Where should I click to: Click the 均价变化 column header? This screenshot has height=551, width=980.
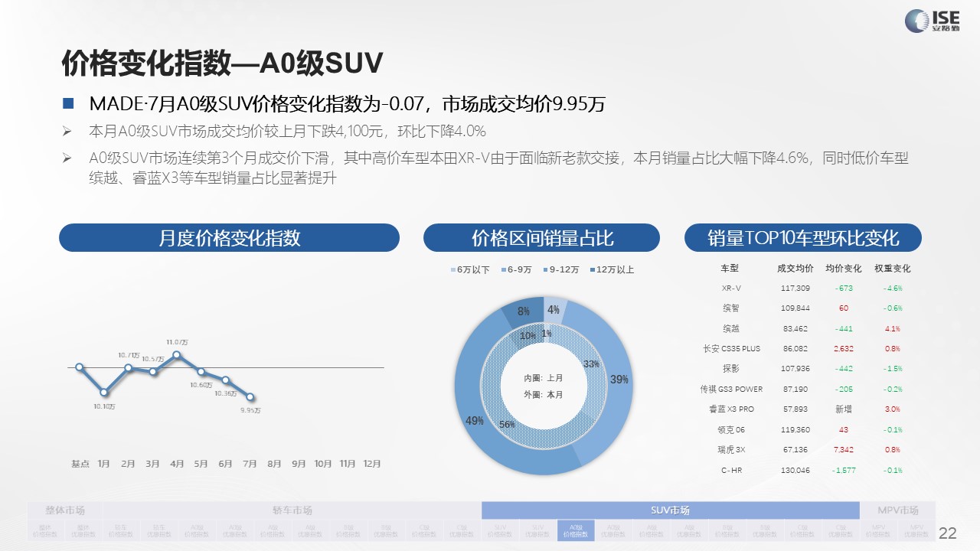coord(844,269)
